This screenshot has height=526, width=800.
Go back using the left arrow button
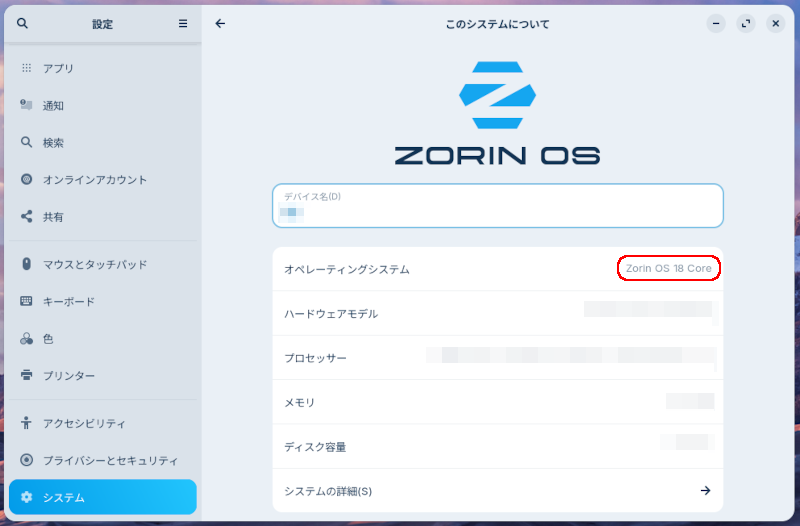220,24
